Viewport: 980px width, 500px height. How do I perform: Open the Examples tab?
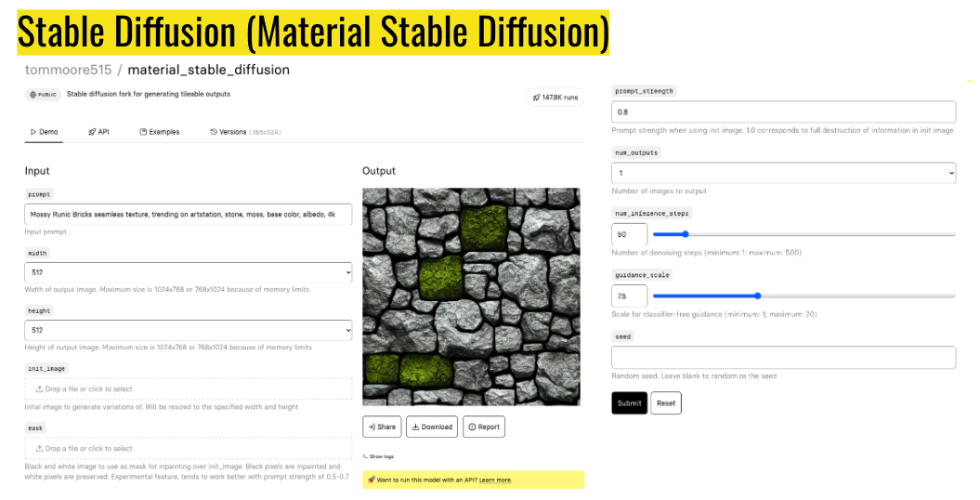coord(159,132)
